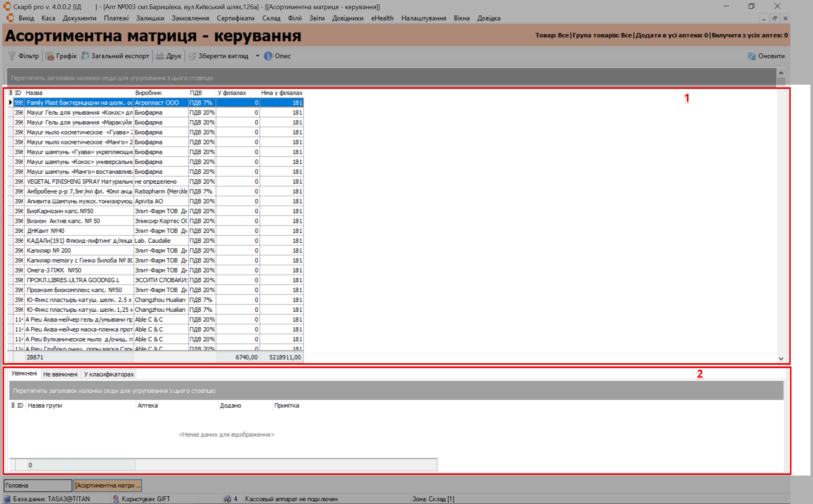The width and height of the screenshot is (813, 504).
Task: Switch to Не ввімкнені tab
Action: pyautogui.click(x=60, y=374)
